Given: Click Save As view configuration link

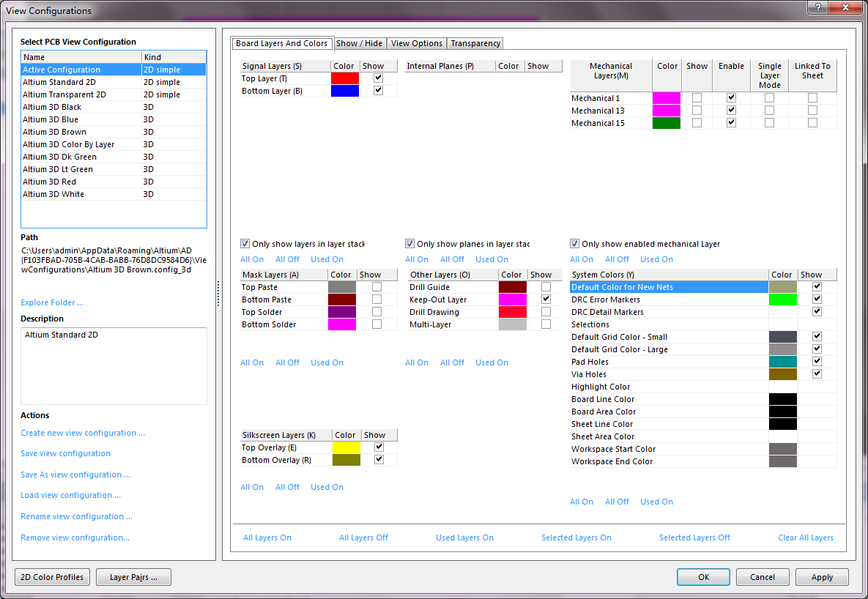Looking at the screenshot, I should pos(75,475).
